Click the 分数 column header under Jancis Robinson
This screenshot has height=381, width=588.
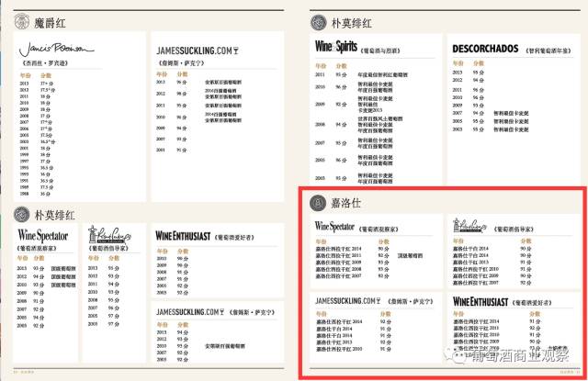click(46, 75)
